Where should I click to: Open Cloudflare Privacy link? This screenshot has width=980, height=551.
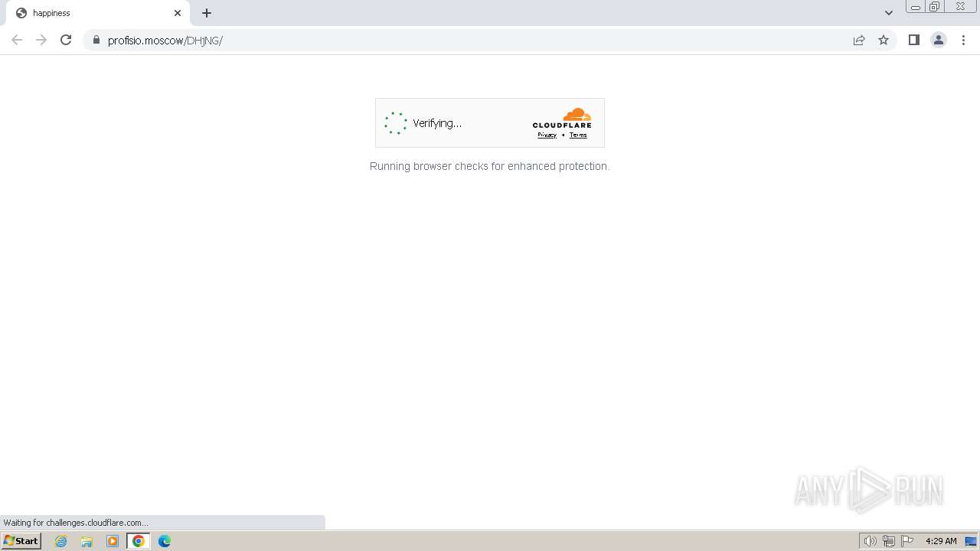[547, 135]
